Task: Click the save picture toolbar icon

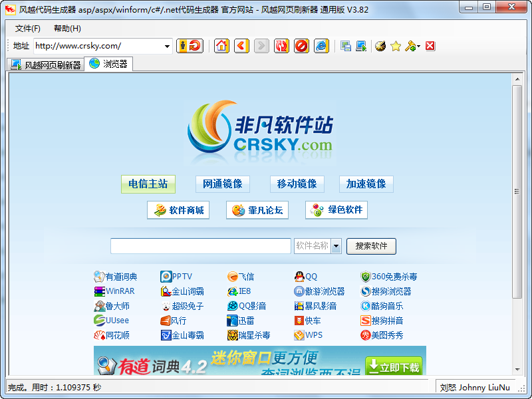Action: 346,46
